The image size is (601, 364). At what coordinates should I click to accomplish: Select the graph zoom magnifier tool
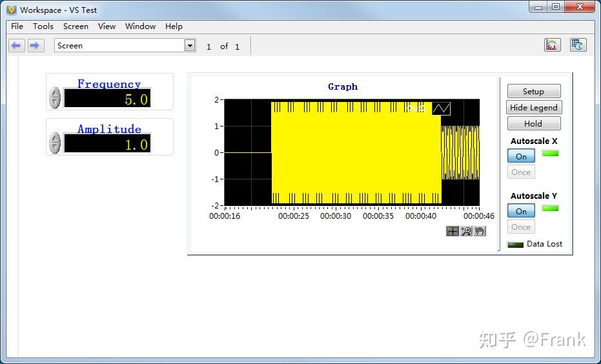click(466, 231)
